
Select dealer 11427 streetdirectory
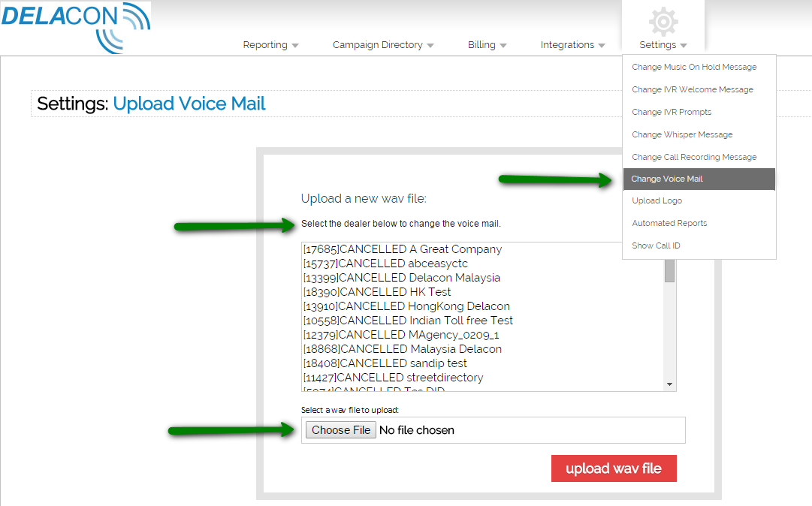click(393, 377)
